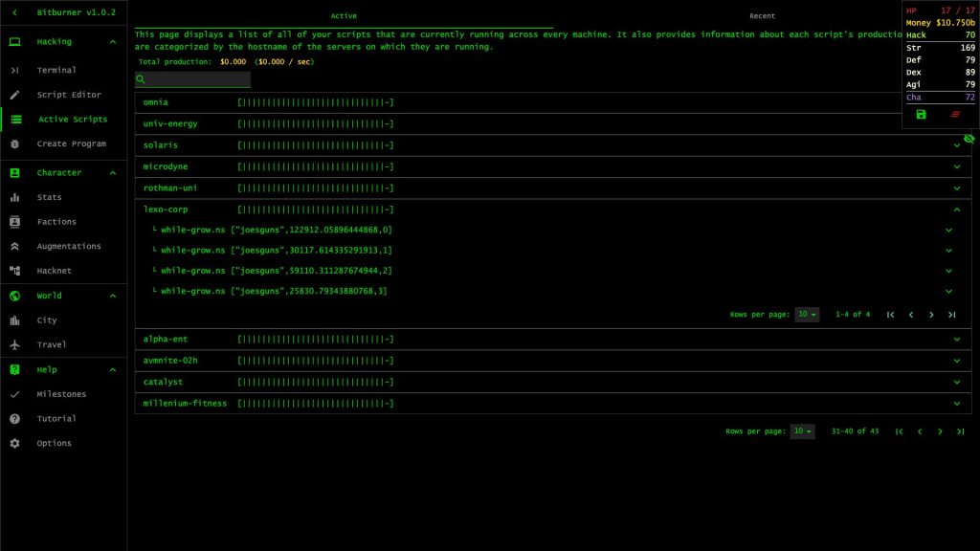
Task: Click the Create Program bug icon
Action: point(14,143)
